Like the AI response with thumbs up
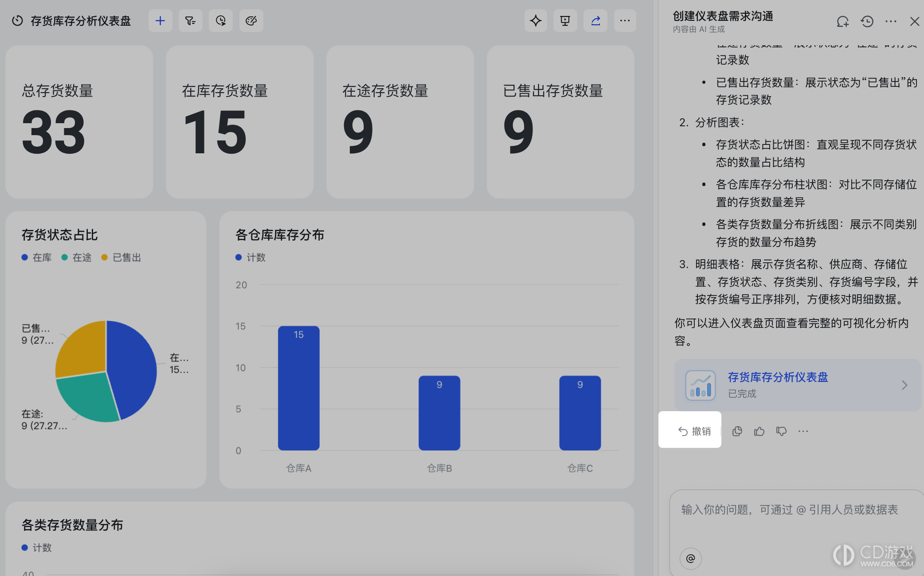This screenshot has height=576, width=924. click(759, 431)
